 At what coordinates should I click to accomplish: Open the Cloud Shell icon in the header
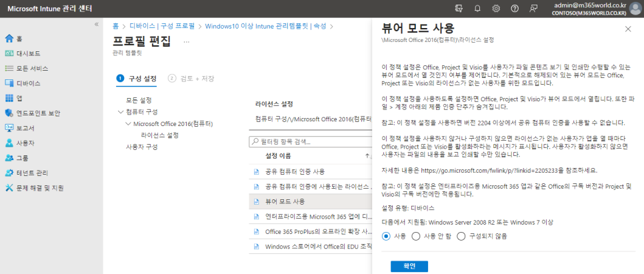[x=459, y=8]
